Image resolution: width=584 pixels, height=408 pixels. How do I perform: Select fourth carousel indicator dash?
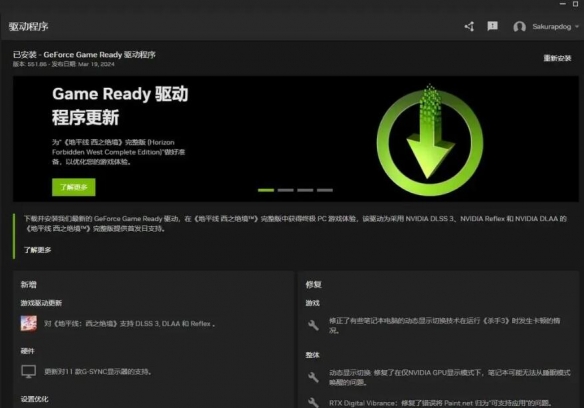coord(325,190)
